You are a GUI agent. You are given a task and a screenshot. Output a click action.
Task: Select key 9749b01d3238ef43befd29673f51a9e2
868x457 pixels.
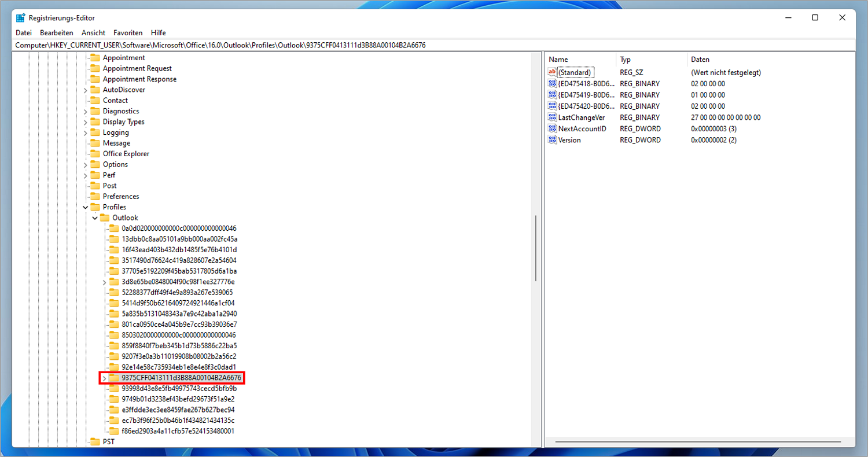pyautogui.click(x=178, y=399)
